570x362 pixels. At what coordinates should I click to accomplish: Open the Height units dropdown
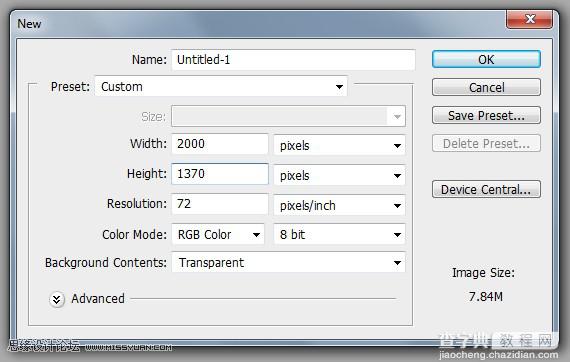tap(339, 176)
